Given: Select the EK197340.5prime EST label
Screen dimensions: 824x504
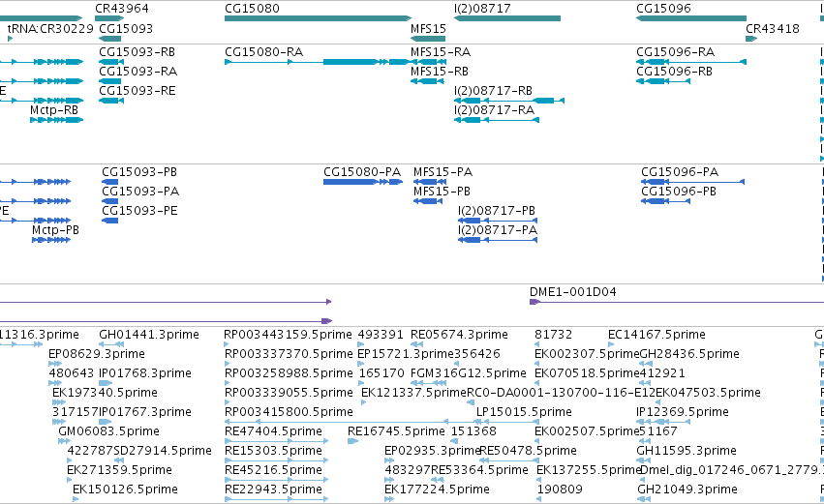Looking at the screenshot, I should coord(105,393).
